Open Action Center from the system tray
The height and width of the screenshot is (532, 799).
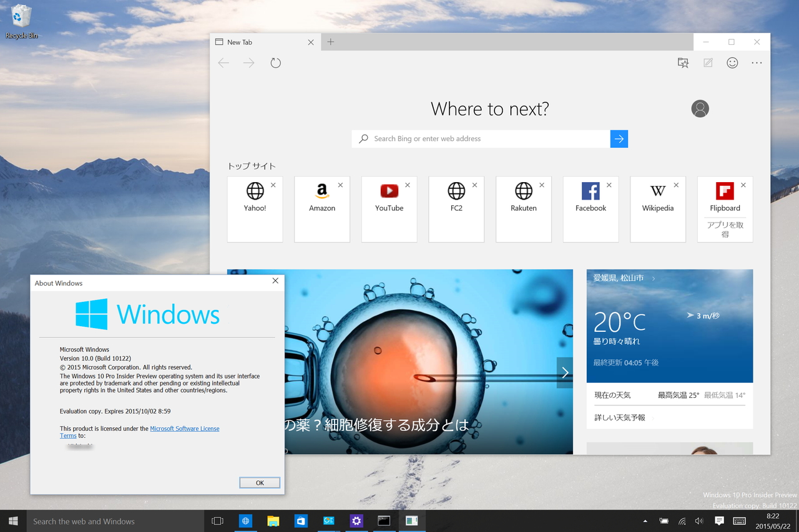point(718,521)
